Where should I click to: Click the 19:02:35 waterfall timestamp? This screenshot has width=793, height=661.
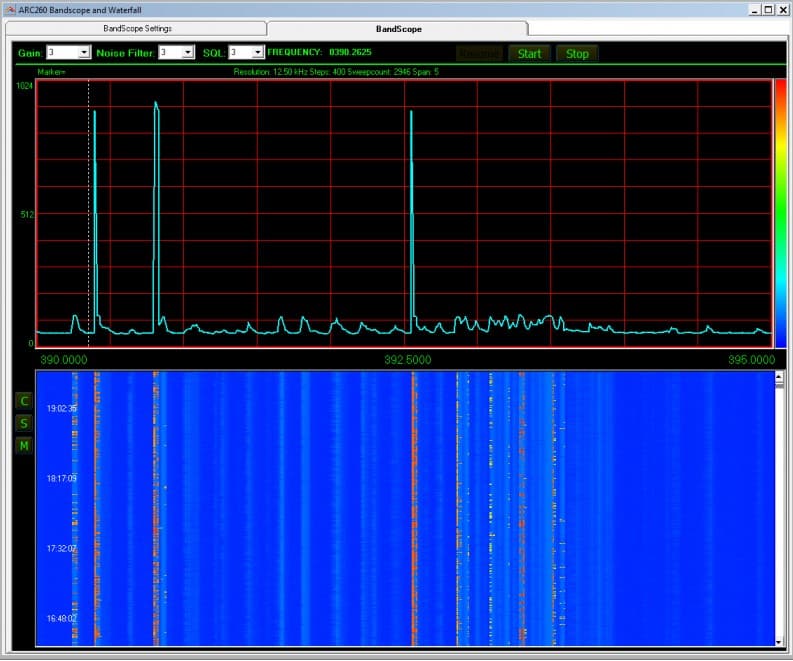pyautogui.click(x=62, y=409)
